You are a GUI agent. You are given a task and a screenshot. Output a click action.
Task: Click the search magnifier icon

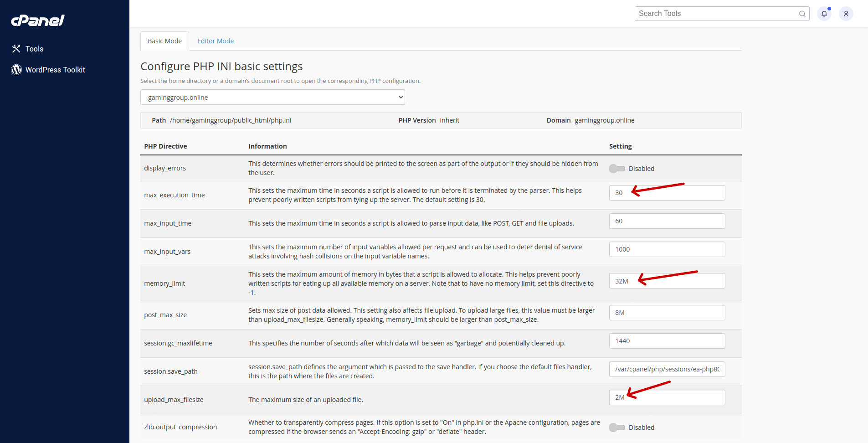pyautogui.click(x=802, y=14)
